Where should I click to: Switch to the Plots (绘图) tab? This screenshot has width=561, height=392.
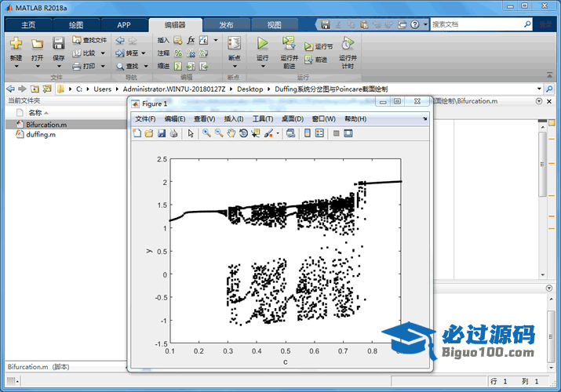[76, 25]
